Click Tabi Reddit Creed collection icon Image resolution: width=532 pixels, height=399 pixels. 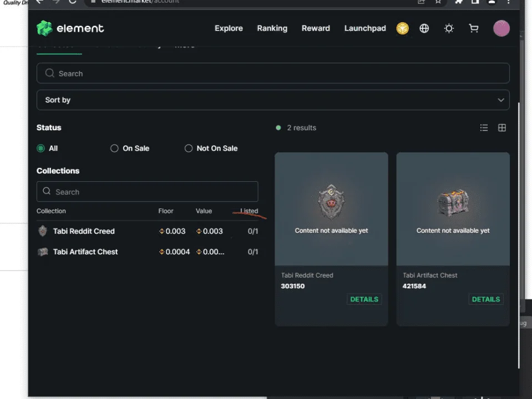point(42,231)
